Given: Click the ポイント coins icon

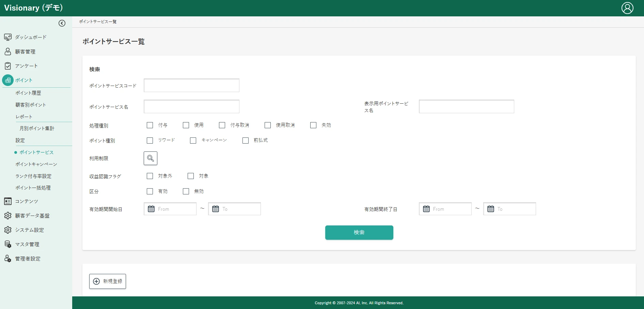Looking at the screenshot, I should click(x=8, y=80).
